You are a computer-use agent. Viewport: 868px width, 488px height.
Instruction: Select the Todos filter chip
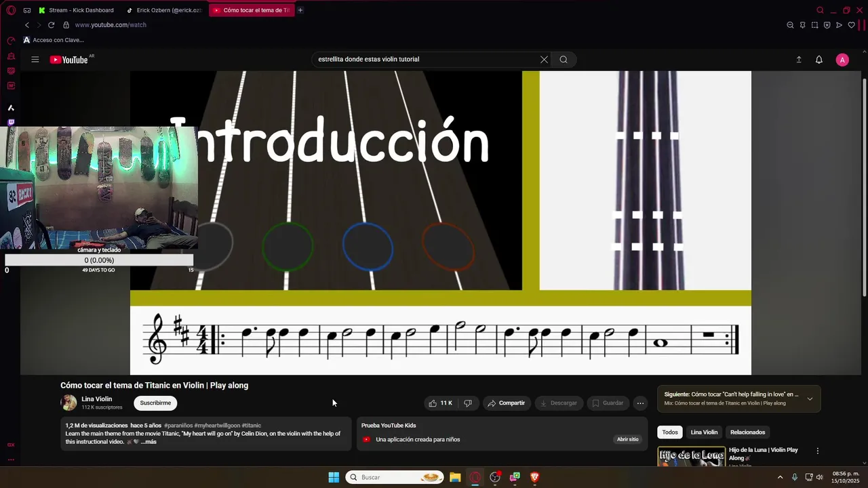pos(670,432)
